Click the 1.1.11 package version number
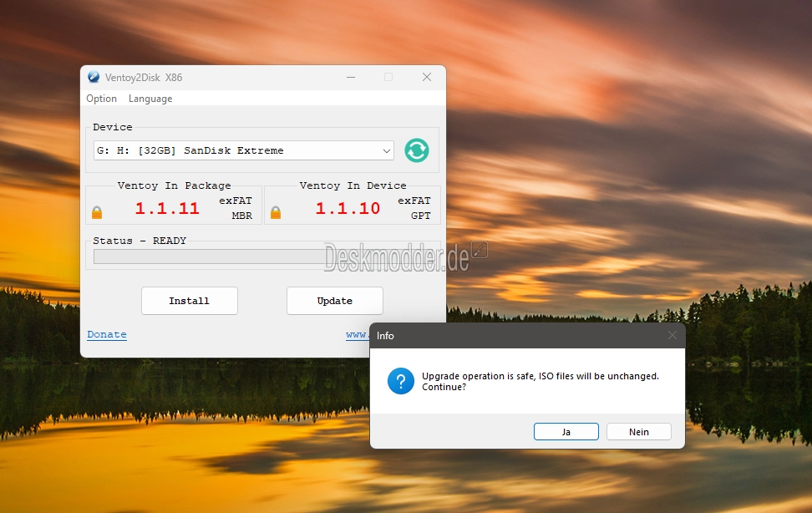 (x=167, y=209)
